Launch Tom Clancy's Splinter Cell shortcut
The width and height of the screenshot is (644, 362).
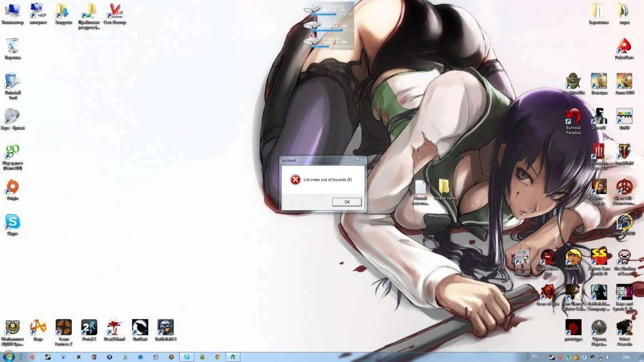pyautogui.click(x=573, y=297)
